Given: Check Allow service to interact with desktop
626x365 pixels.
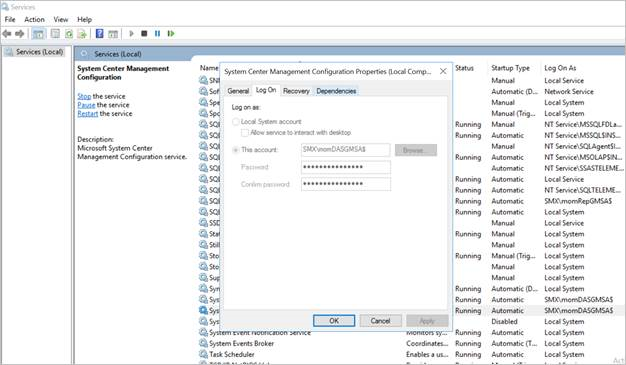Looking at the screenshot, I should [244, 133].
